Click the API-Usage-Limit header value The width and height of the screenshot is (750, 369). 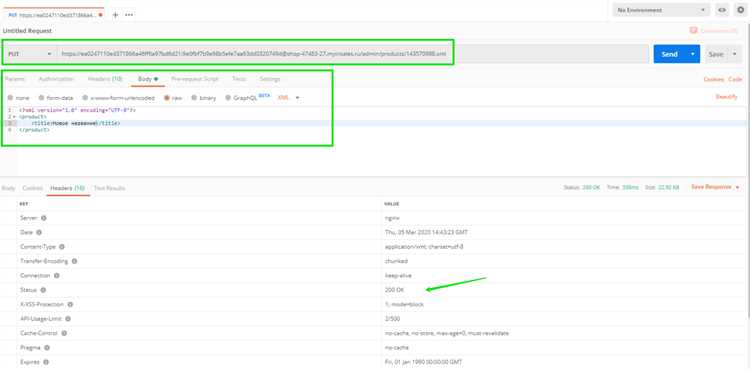pos(392,319)
